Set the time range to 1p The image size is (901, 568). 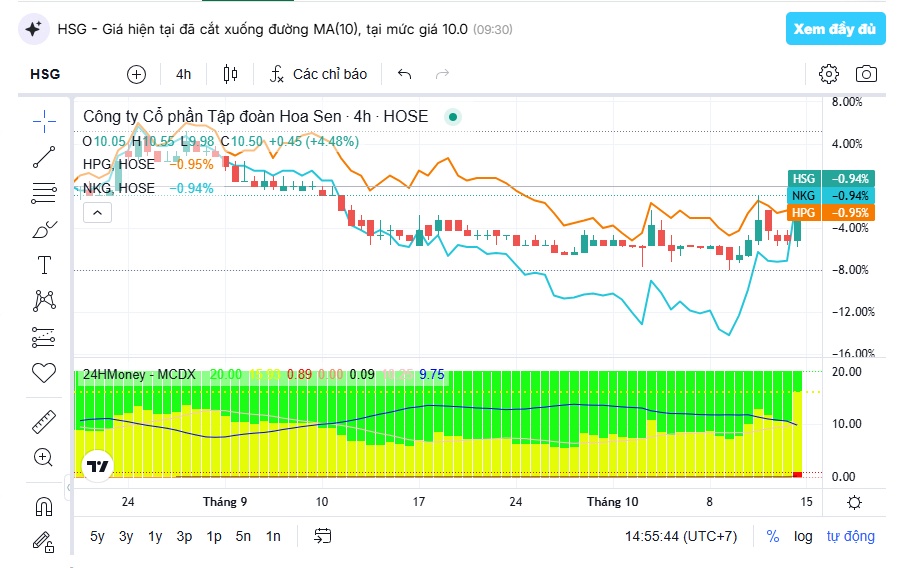pyautogui.click(x=214, y=536)
